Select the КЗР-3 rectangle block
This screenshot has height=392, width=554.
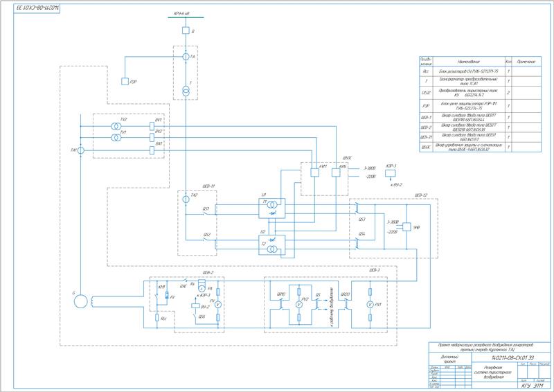click(x=391, y=173)
